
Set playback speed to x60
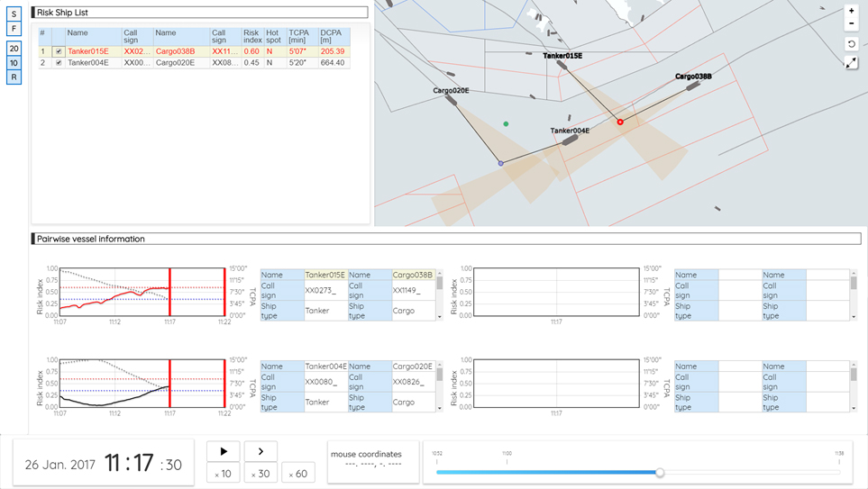coord(298,474)
